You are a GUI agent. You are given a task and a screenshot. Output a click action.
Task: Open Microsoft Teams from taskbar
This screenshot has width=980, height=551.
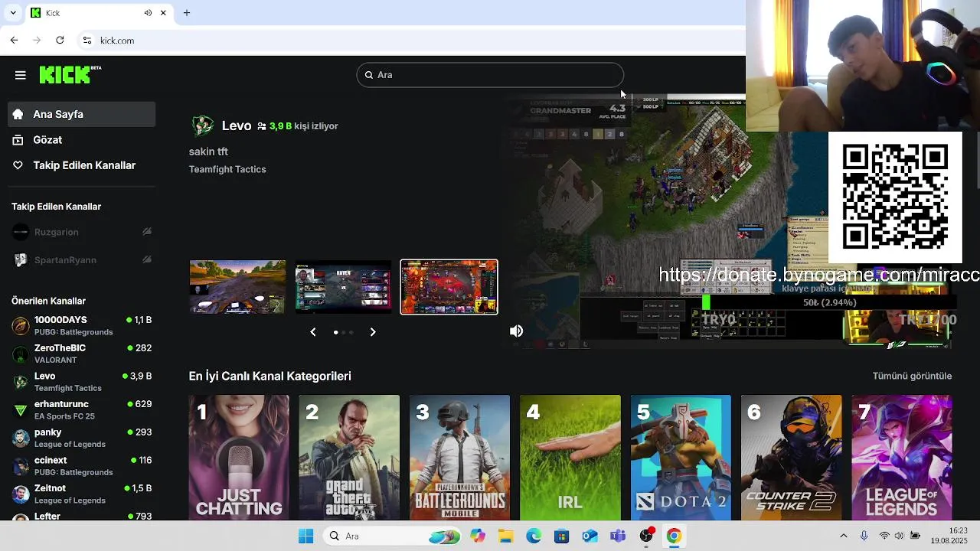618,536
